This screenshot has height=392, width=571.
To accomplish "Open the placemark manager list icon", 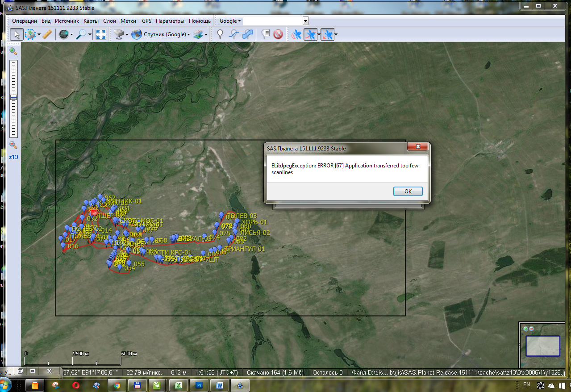I will 266,34.
